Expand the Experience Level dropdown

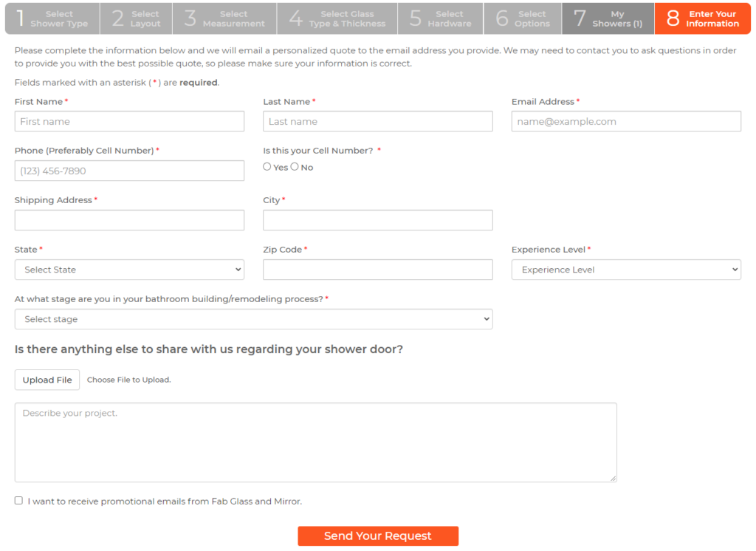click(626, 270)
